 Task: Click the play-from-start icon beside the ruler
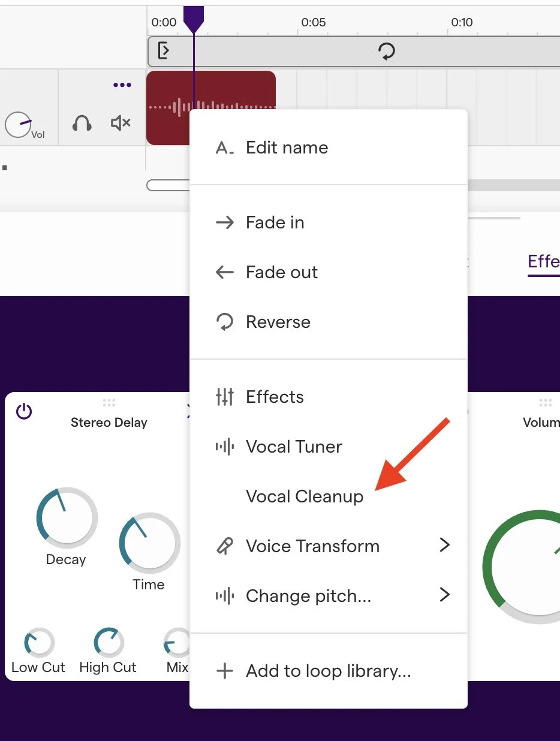(162, 52)
